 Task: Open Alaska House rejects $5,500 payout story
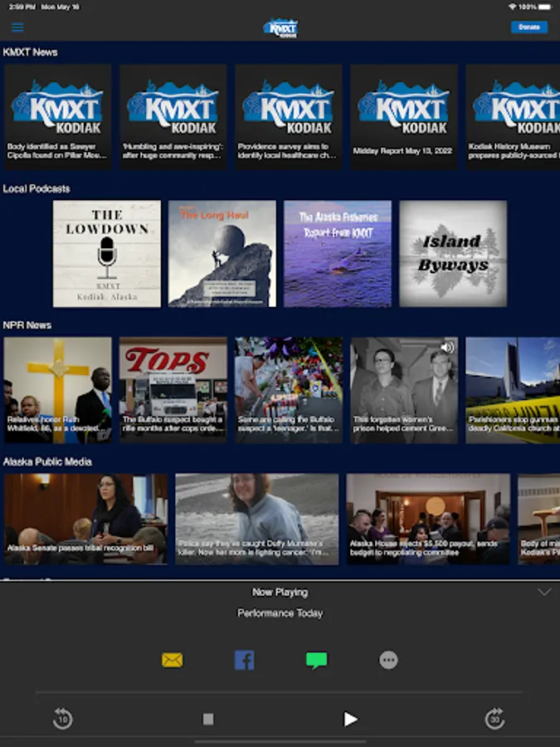(428, 519)
